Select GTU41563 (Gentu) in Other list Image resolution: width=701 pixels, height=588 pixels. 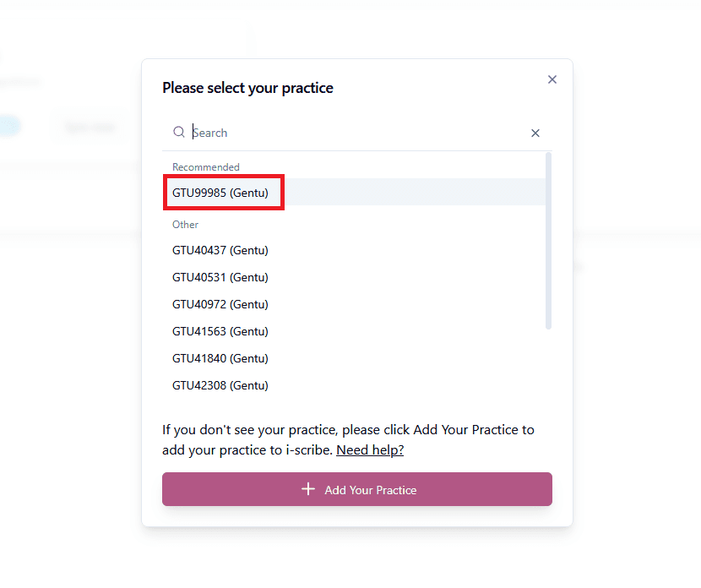coord(354,331)
